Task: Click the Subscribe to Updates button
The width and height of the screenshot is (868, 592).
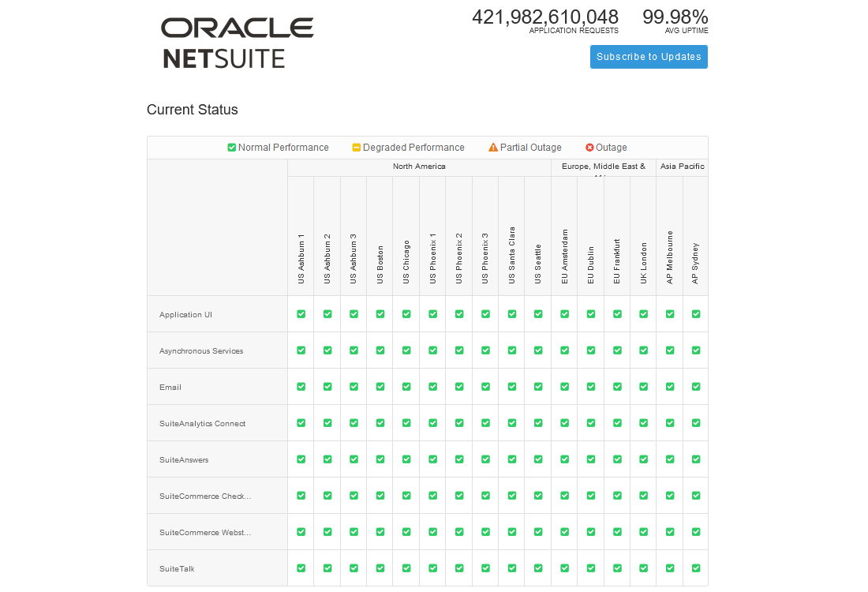Action: tap(649, 57)
